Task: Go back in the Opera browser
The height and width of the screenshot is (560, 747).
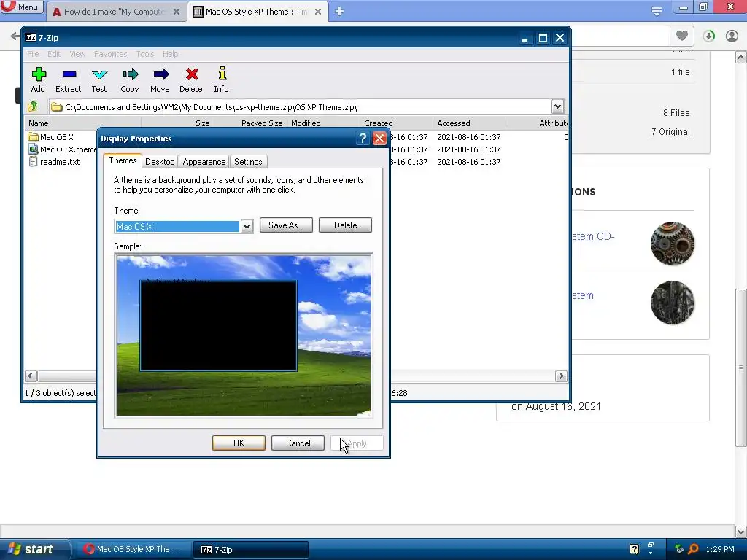Action: pos(15,36)
